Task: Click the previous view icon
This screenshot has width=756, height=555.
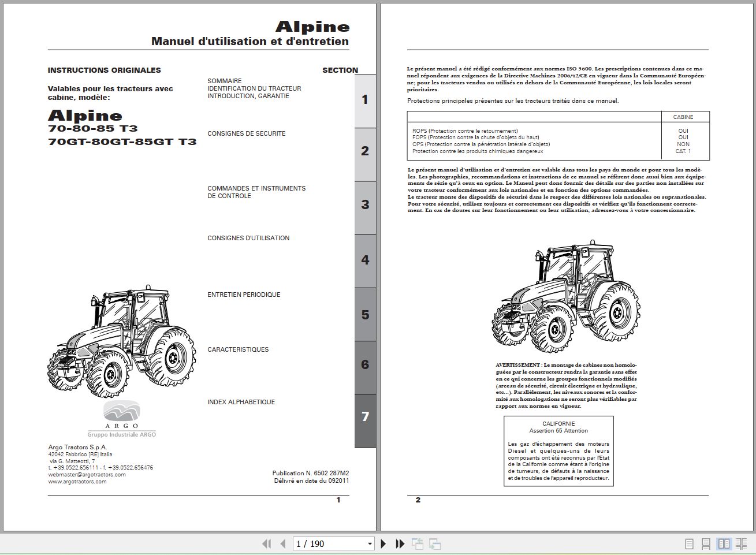Action: 418,543
